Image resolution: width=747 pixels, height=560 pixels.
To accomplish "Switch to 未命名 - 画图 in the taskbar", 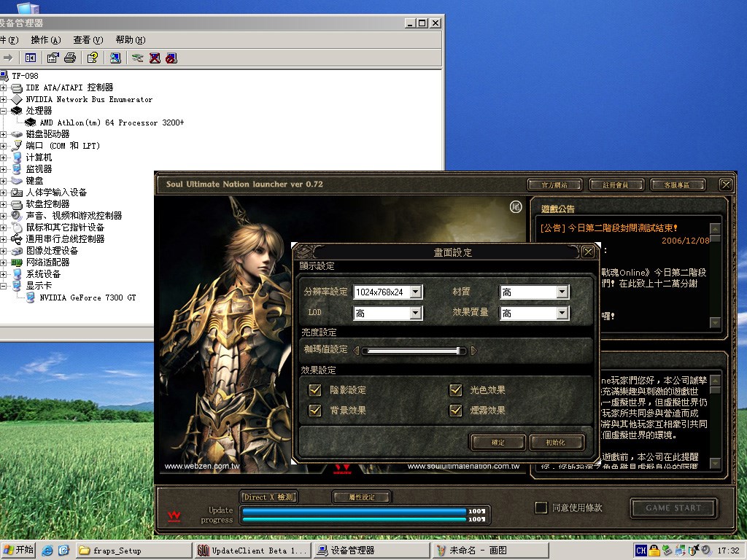I will coord(491,551).
